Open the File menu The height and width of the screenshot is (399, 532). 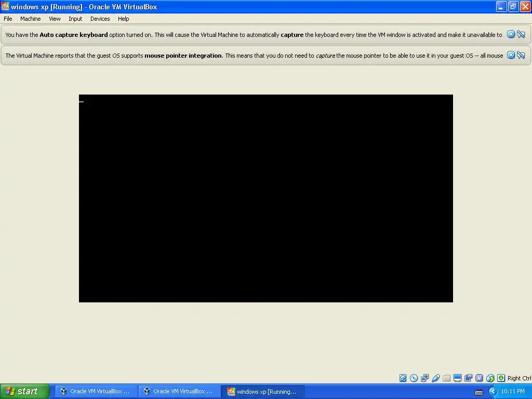(x=8, y=19)
